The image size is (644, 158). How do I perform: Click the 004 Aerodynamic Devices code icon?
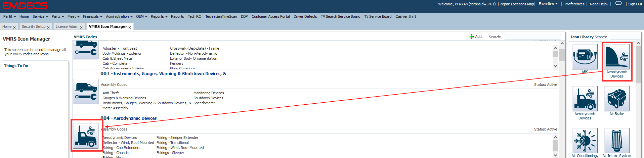point(86,136)
